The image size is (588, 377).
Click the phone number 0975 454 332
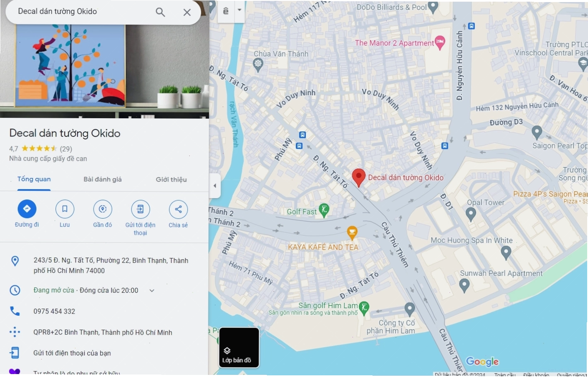54,311
